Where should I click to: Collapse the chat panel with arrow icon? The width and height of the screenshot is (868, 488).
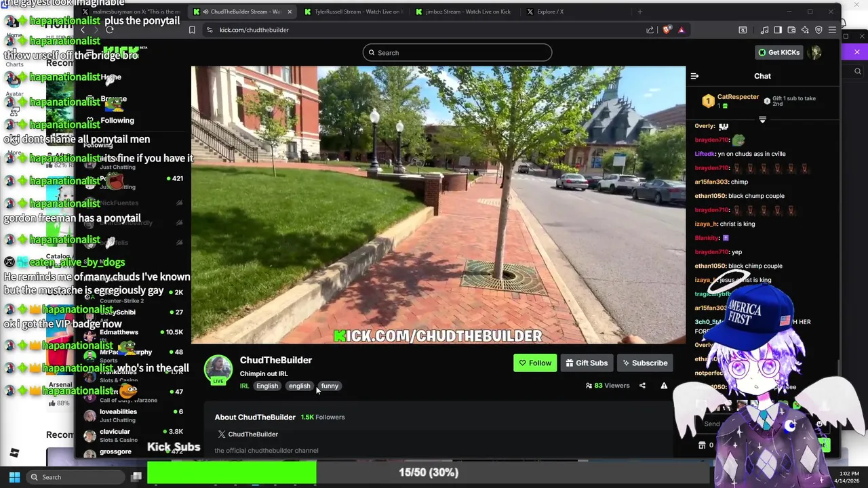pos(694,76)
